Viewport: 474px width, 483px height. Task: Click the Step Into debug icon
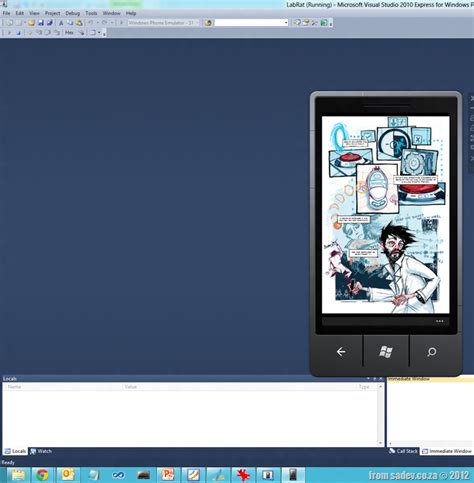tap(39, 33)
